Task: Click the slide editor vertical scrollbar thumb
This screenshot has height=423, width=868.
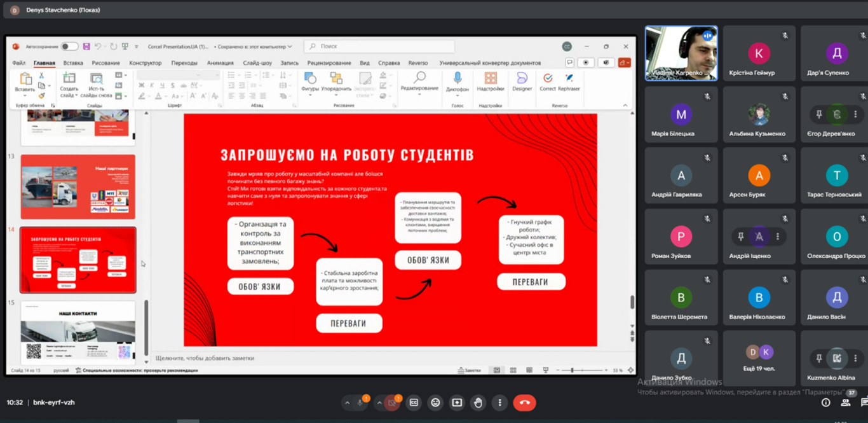Action: [632, 302]
